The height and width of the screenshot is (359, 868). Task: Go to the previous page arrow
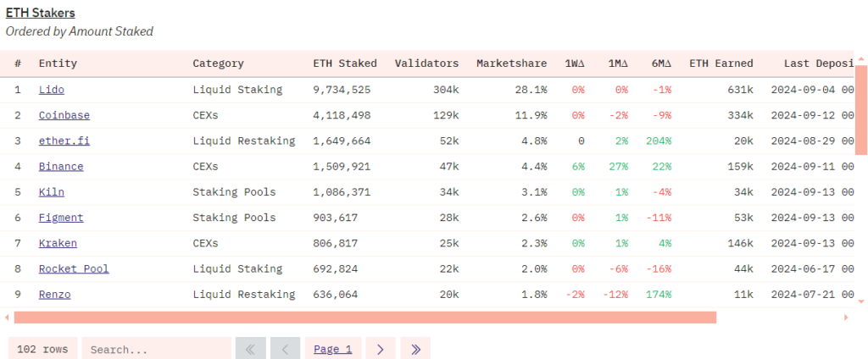coord(286,349)
